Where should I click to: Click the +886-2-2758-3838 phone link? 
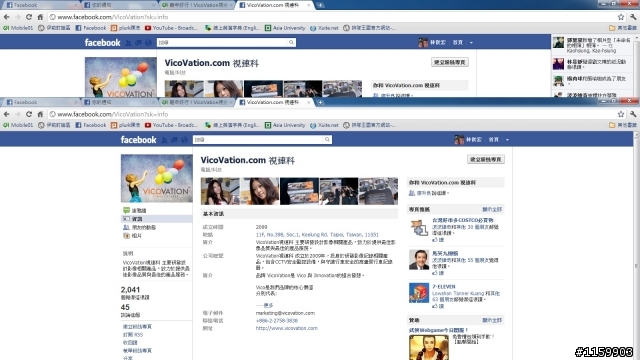point(277,321)
